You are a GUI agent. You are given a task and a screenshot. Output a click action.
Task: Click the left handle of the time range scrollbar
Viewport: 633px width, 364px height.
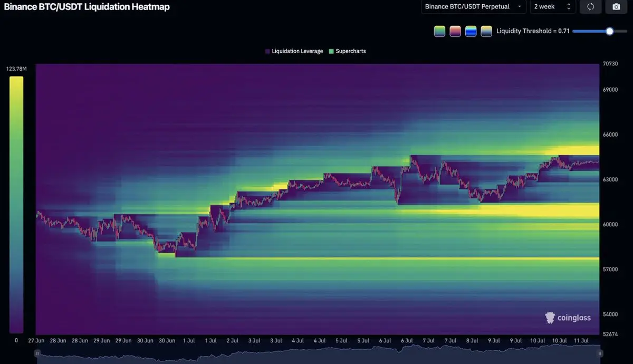pos(37,353)
